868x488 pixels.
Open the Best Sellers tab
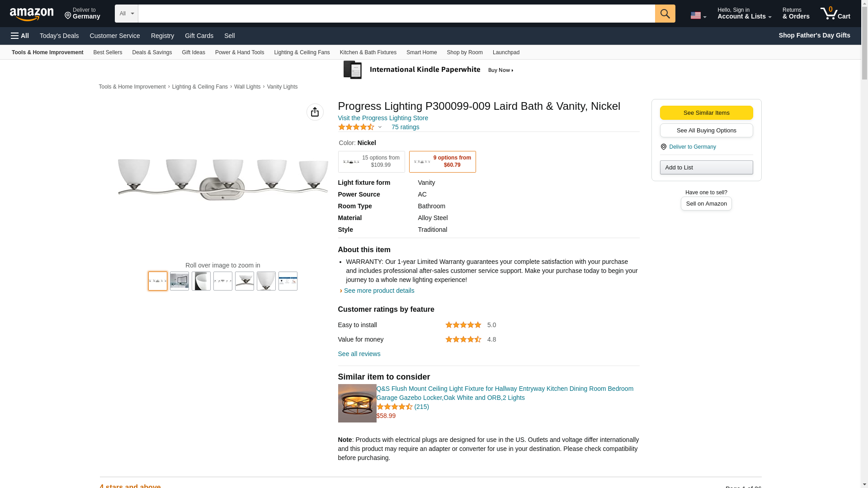108,52
